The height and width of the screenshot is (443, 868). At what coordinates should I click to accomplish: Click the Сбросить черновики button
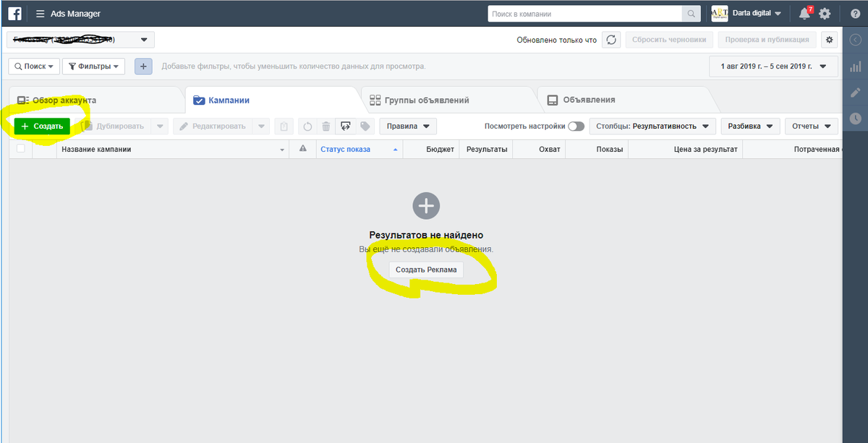pos(669,40)
